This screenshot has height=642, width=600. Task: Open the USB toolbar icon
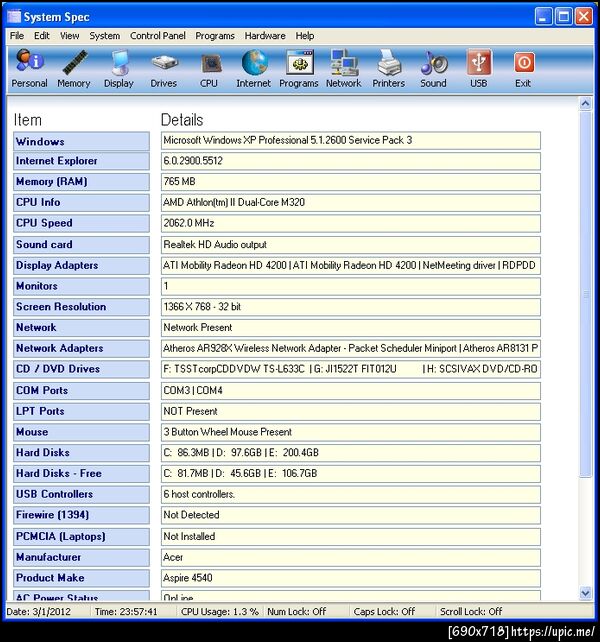(x=478, y=69)
